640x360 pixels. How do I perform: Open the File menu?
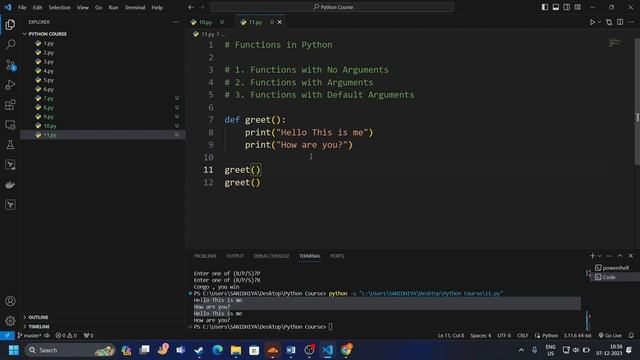pyautogui.click(x=22, y=7)
